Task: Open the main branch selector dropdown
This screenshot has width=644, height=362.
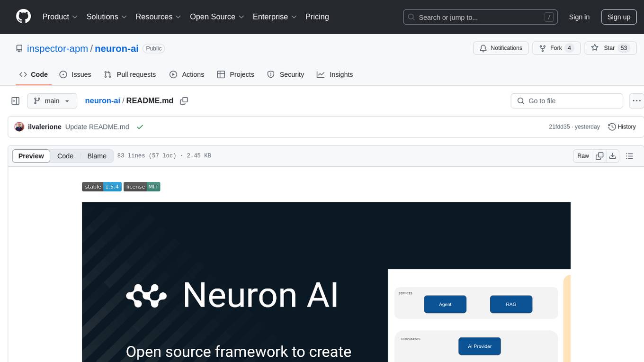Action: pos(52,101)
